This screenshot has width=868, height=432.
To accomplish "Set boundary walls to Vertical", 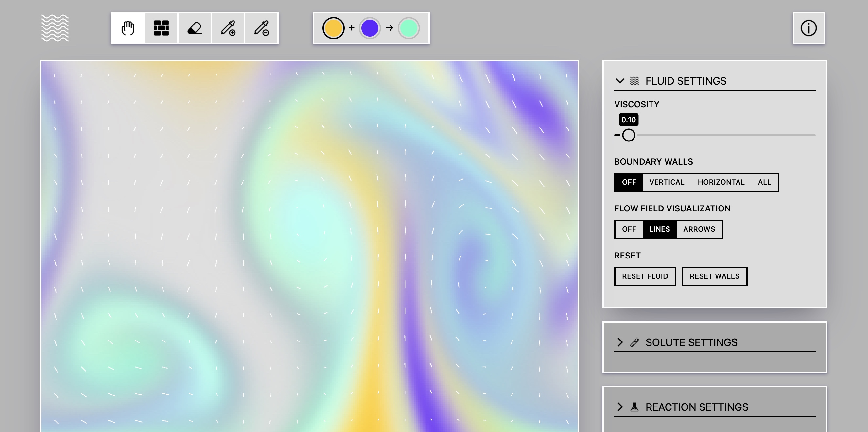I will pyautogui.click(x=666, y=182).
